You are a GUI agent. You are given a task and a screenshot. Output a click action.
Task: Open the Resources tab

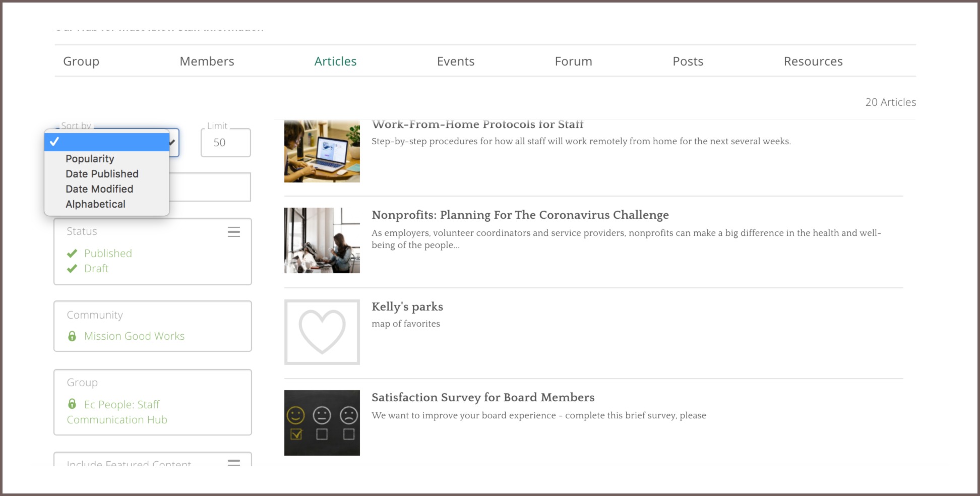pos(813,61)
